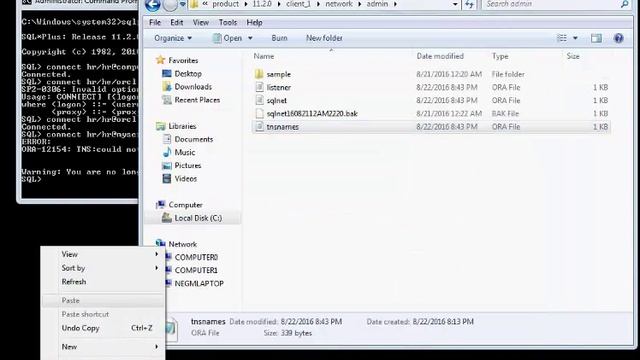The width and height of the screenshot is (640, 360).
Task: Click the blue Help question icon
Action: tap(618, 38)
